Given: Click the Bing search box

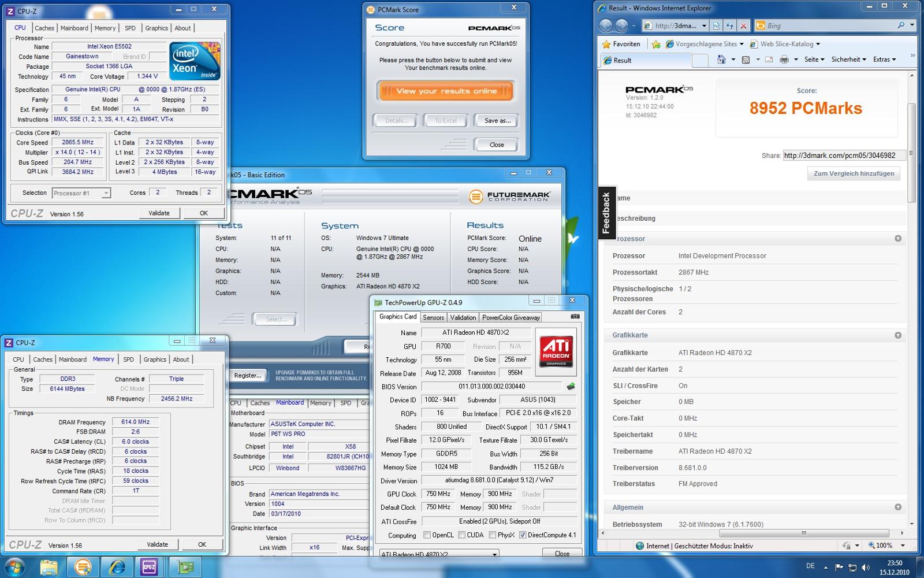Looking at the screenshot, I should [829, 25].
